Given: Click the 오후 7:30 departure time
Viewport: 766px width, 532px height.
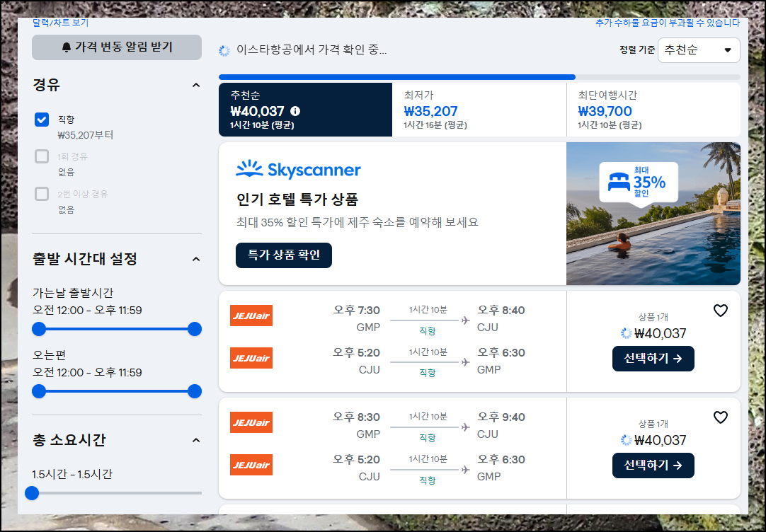Looking at the screenshot, I should 357,311.
